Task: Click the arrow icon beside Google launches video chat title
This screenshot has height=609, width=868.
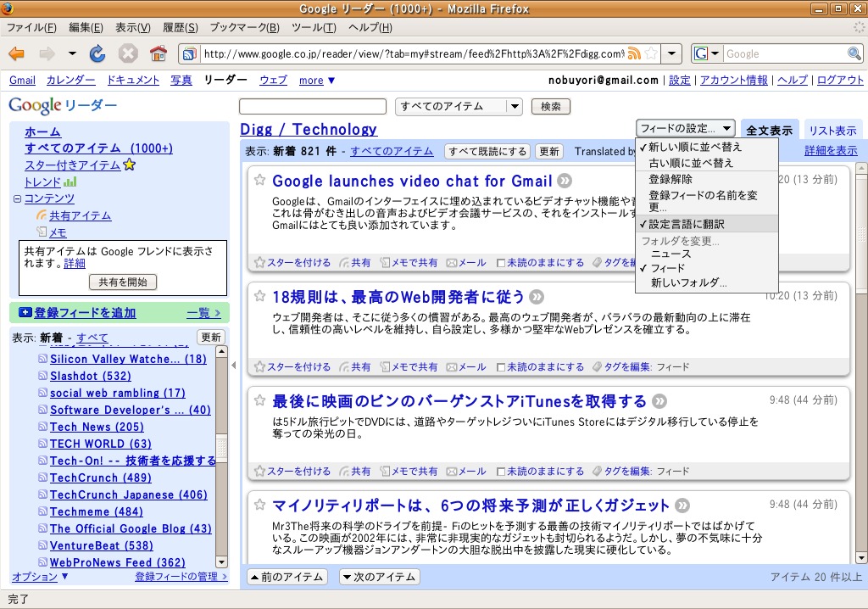Action: coord(565,182)
